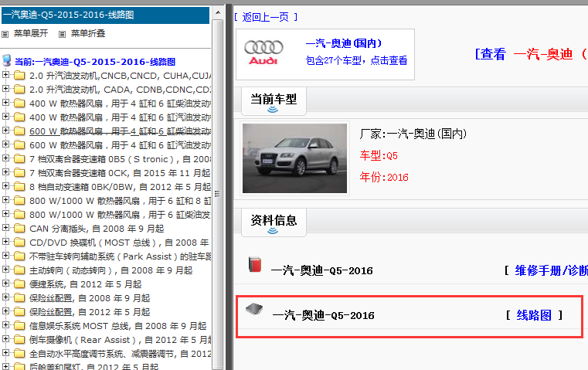Select 倒车摄像机 ( Rear Assist ) tree item

[x=120, y=340]
